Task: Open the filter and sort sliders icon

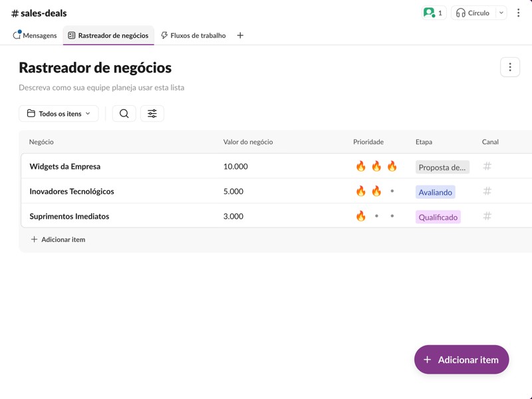Action: pos(152,113)
